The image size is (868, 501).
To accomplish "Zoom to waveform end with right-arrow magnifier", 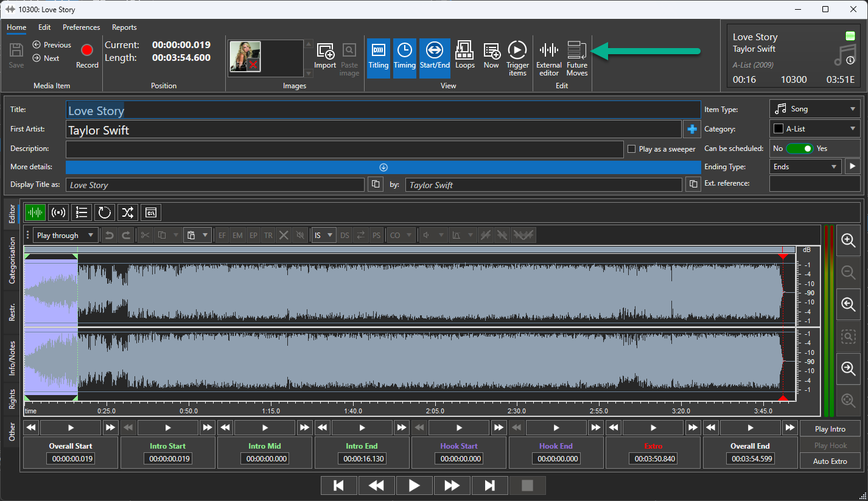I will tap(849, 368).
